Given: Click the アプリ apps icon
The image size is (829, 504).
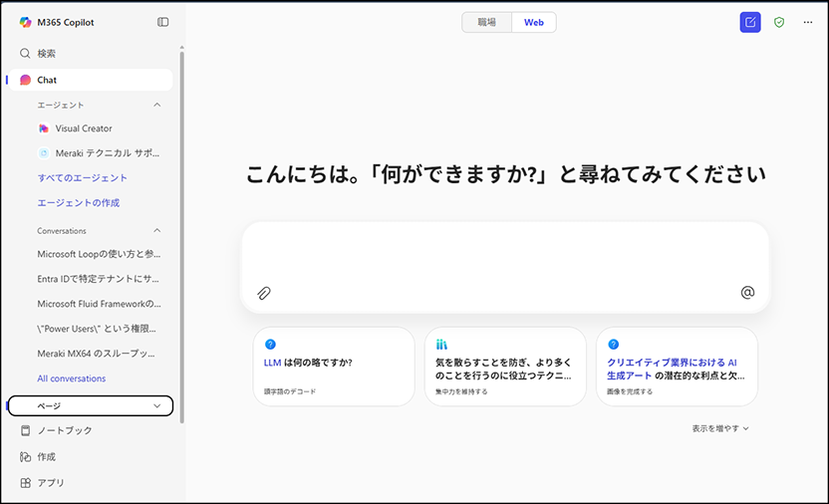Looking at the screenshot, I should 25,483.
